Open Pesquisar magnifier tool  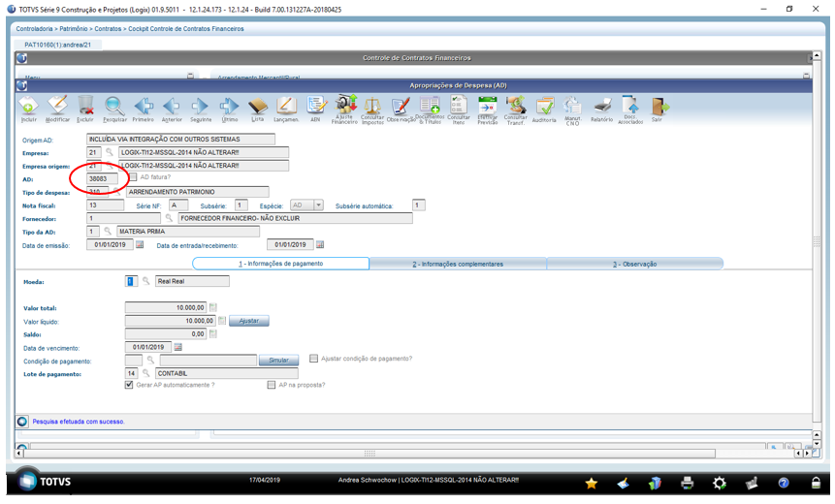114,107
